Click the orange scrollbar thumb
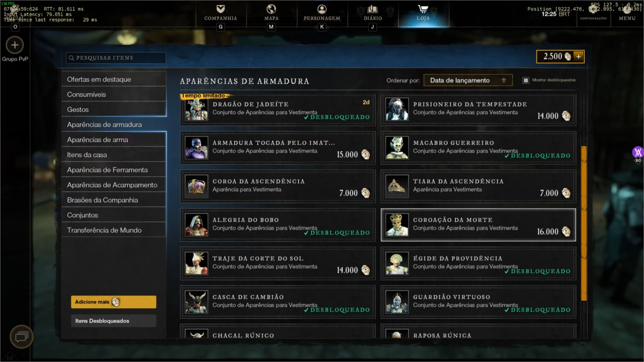The height and width of the screenshot is (362, 644). pyautogui.click(x=584, y=223)
